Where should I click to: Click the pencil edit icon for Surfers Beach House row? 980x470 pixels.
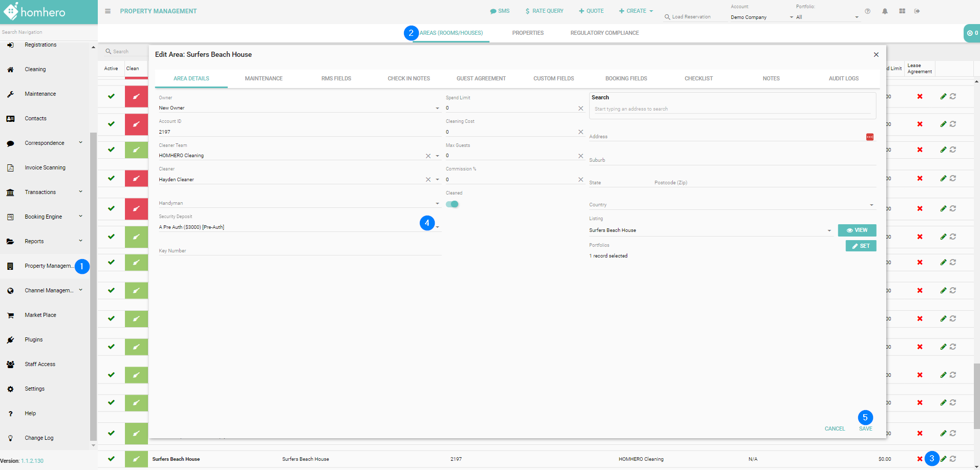pyautogui.click(x=943, y=459)
